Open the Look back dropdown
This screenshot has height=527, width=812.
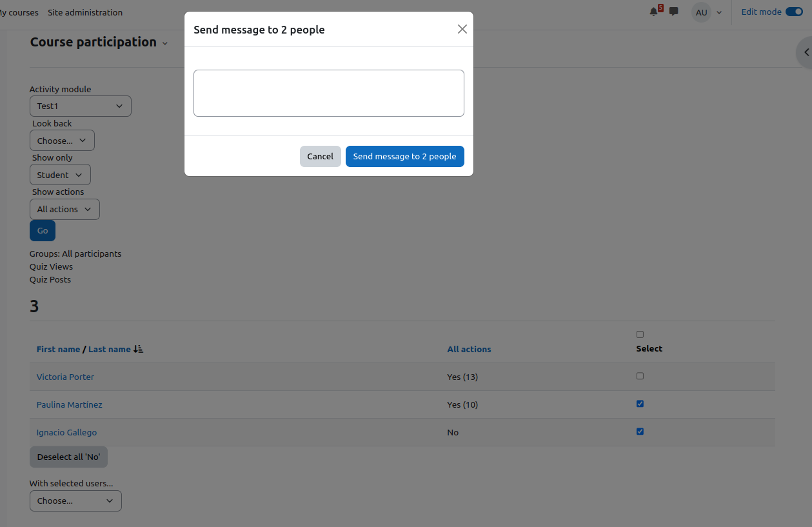click(x=62, y=141)
